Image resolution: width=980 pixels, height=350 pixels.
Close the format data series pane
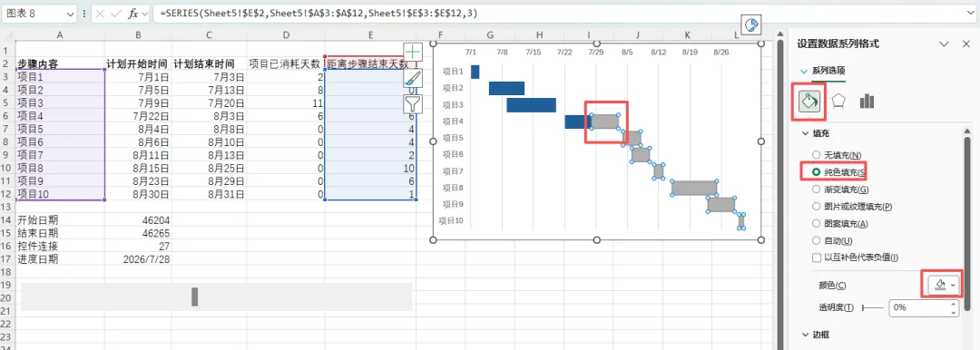click(966, 44)
